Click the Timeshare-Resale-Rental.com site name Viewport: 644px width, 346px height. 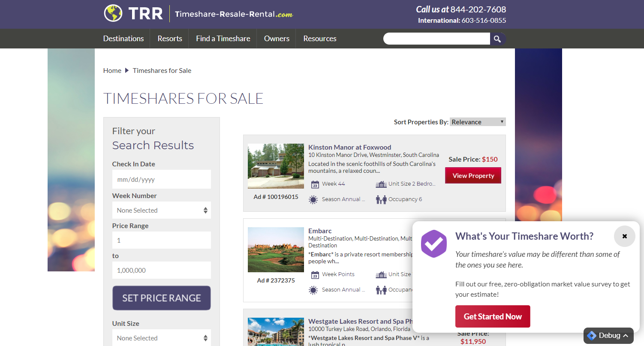(x=234, y=14)
